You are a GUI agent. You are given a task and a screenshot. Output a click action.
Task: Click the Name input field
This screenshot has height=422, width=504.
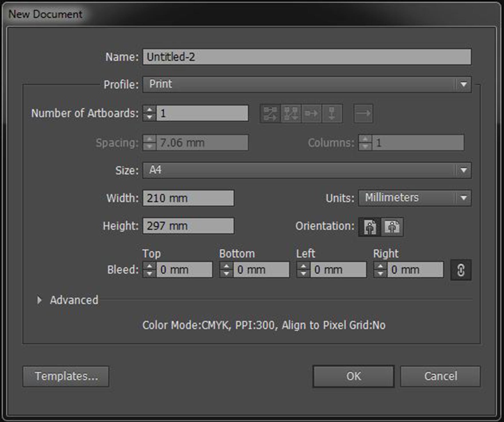coord(307,57)
